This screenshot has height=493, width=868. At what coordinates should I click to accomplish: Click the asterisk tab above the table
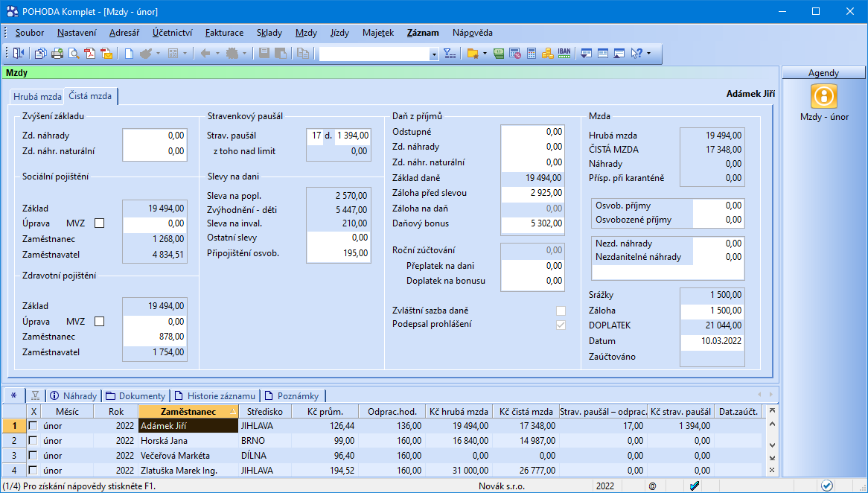pyautogui.click(x=14, y=395)
